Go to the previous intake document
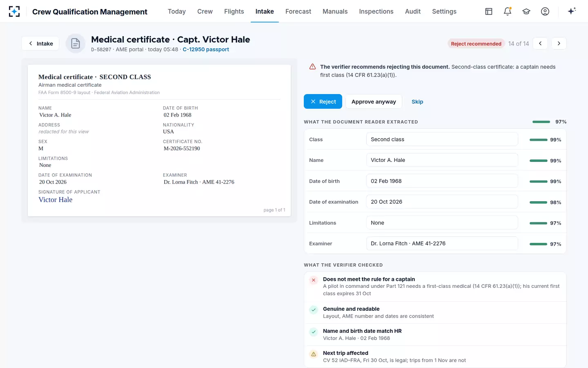 [540, 43]
